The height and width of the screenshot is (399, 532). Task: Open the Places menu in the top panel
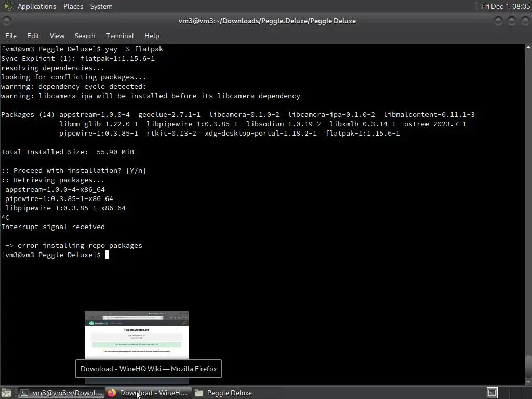[73, 6]
